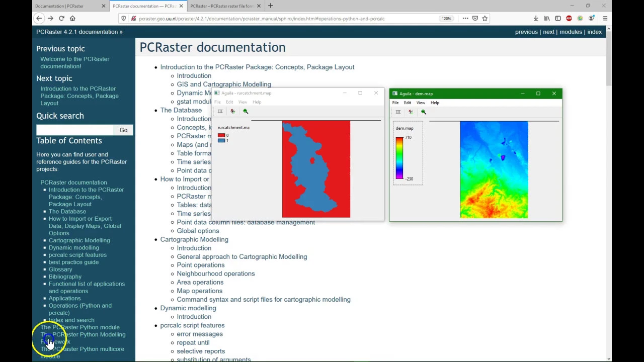Click 'previous' link in top navigation

tap(526, 32)
